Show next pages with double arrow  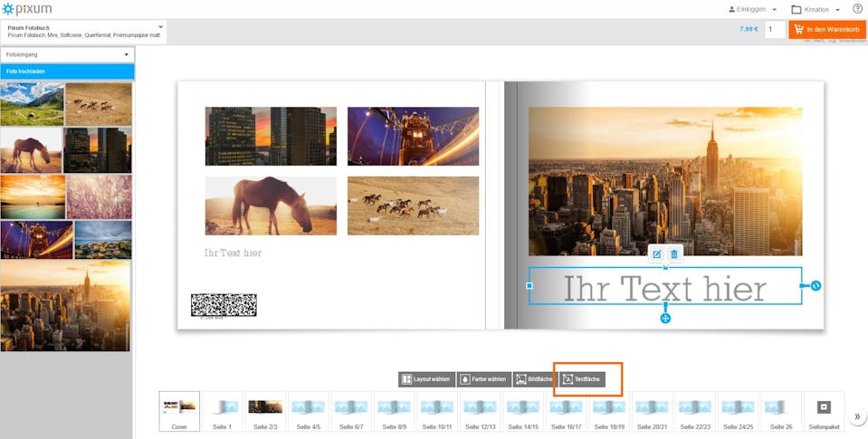(857, 416)
